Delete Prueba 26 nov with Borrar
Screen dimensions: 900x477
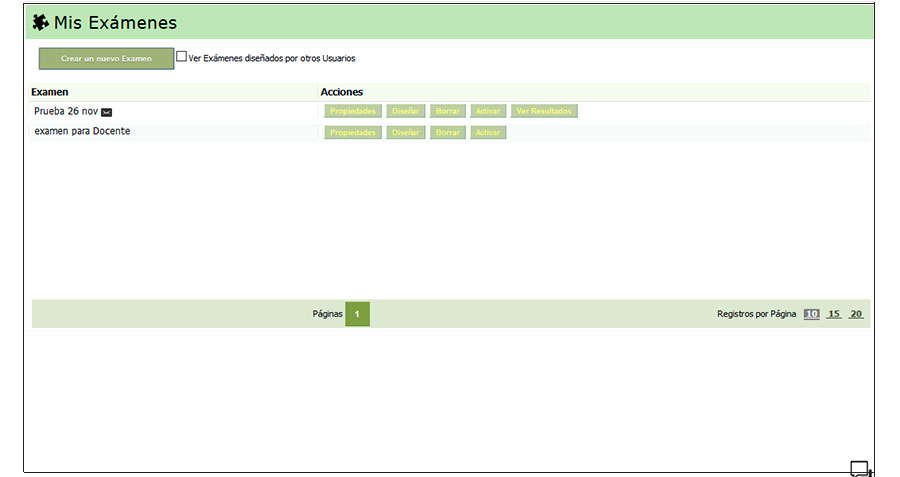click(448, 111)
